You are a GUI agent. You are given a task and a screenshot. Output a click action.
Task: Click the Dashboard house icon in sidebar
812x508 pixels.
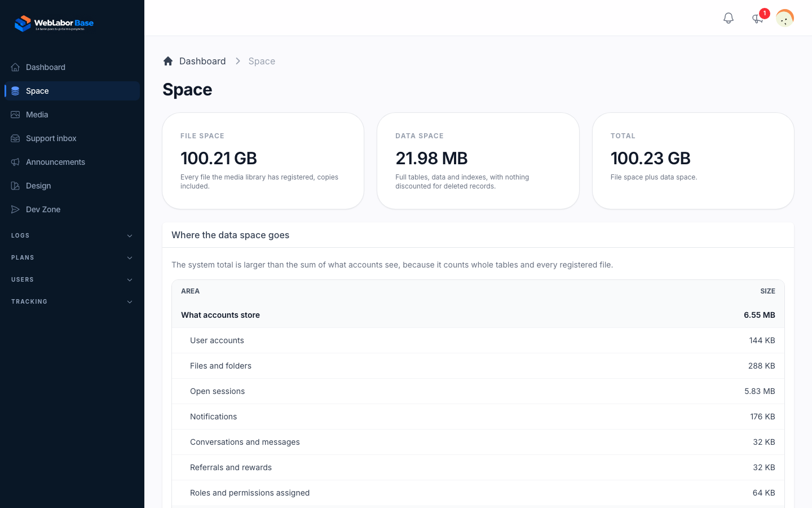pos(15,67)
